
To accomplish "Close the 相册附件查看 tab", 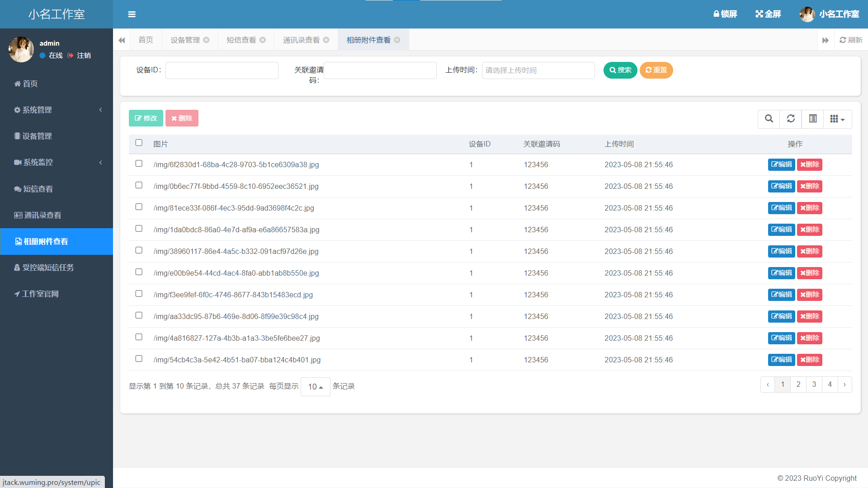I will (x=397, y=40).
